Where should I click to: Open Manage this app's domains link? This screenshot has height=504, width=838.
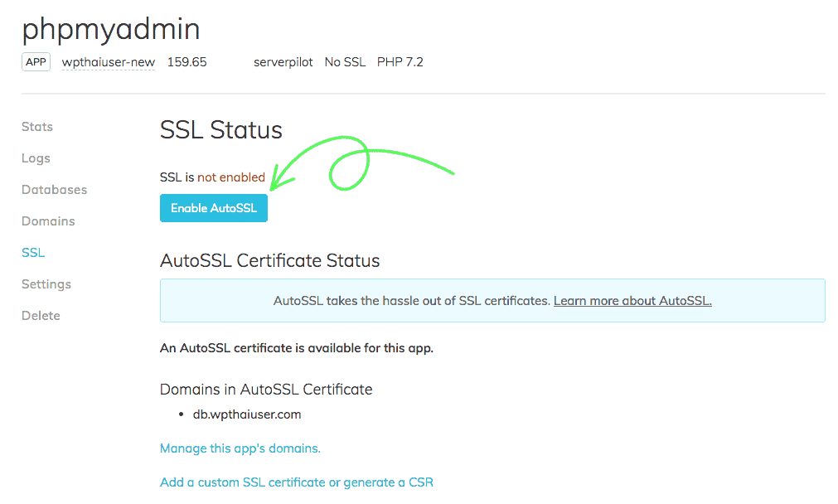pos(240,448)
